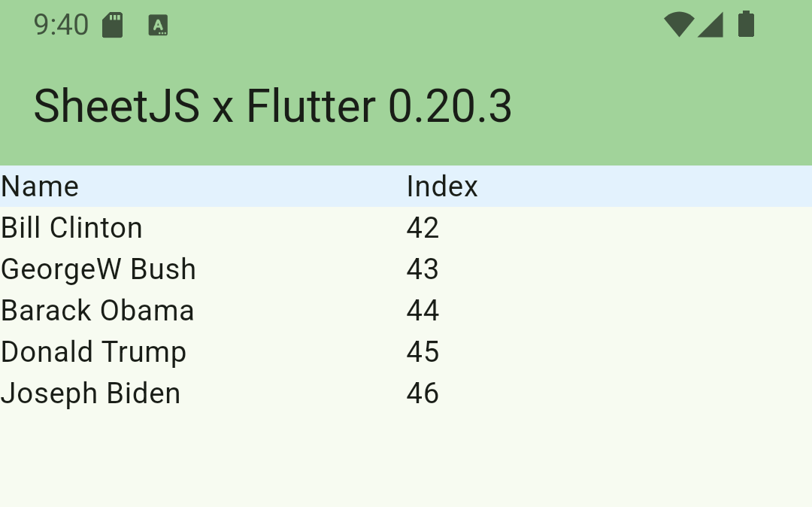Tap the 9:40 clock in status bar
This screenshot has height=507, width=812.
pyautogui.click(x=61, y=25)
